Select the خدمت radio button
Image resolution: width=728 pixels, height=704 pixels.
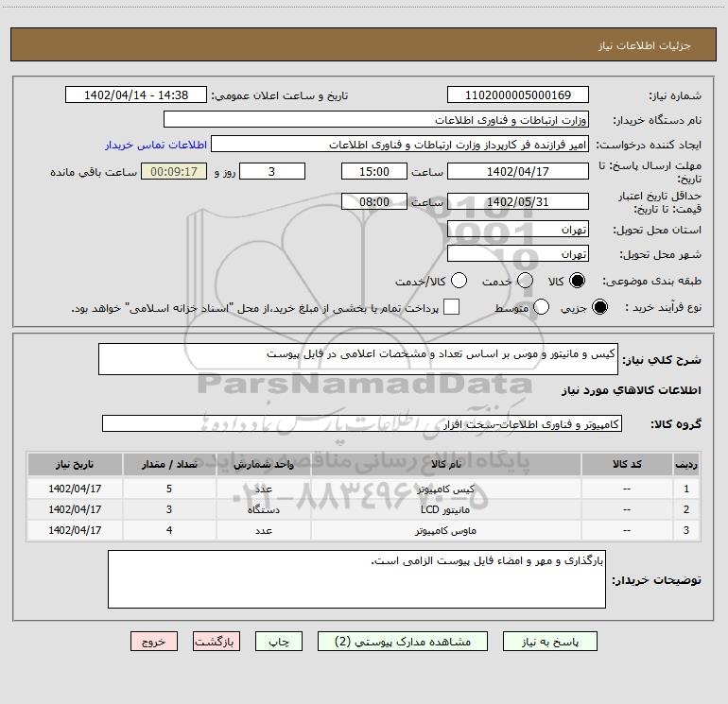point(525,281)
